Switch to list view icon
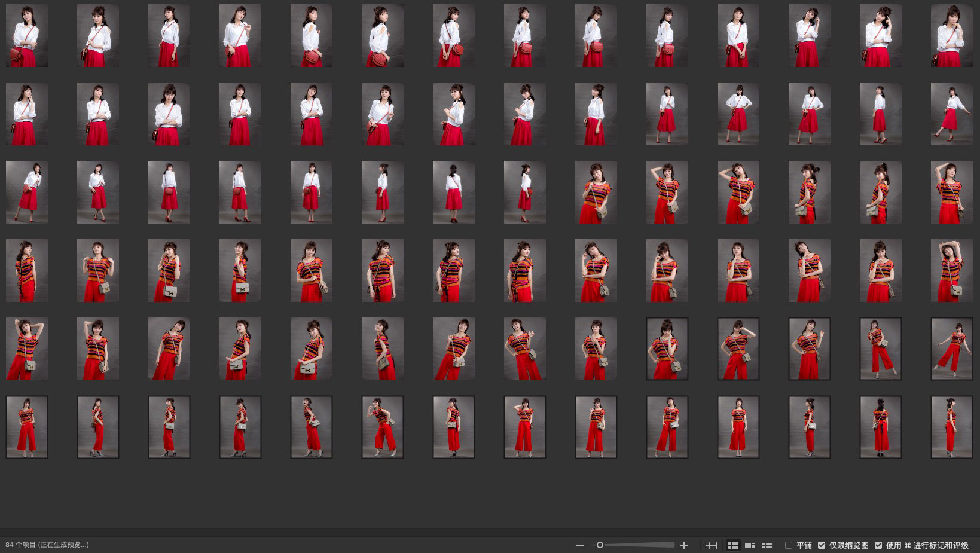980x553 pixels. pyautogui.click(x=767, y=545)
